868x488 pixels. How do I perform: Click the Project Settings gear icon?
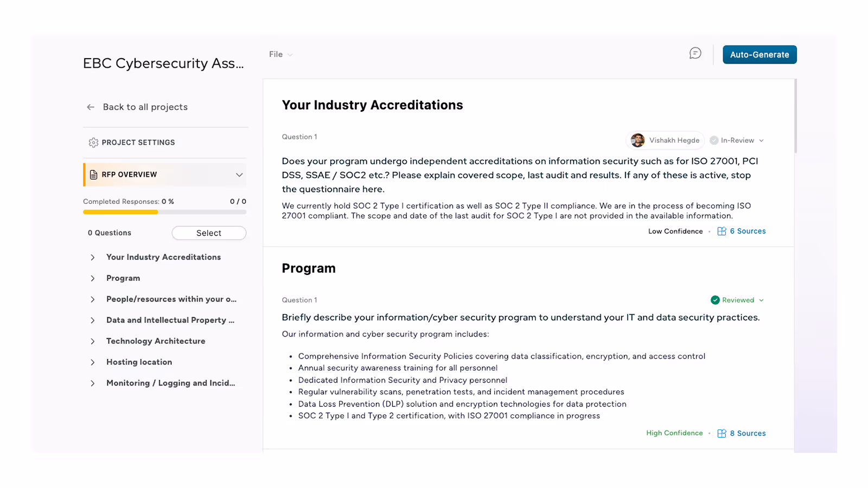click(x=92, y=142)
